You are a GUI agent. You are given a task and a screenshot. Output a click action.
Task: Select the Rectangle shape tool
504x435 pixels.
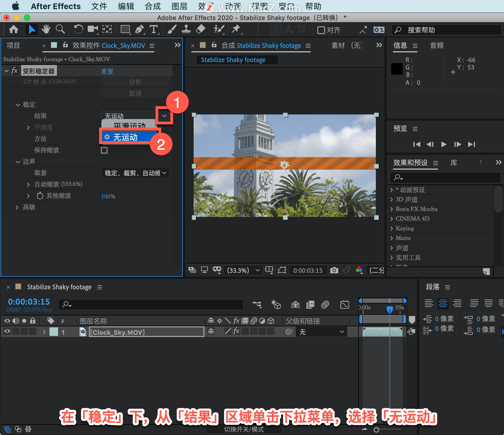[x=125, y=30]
